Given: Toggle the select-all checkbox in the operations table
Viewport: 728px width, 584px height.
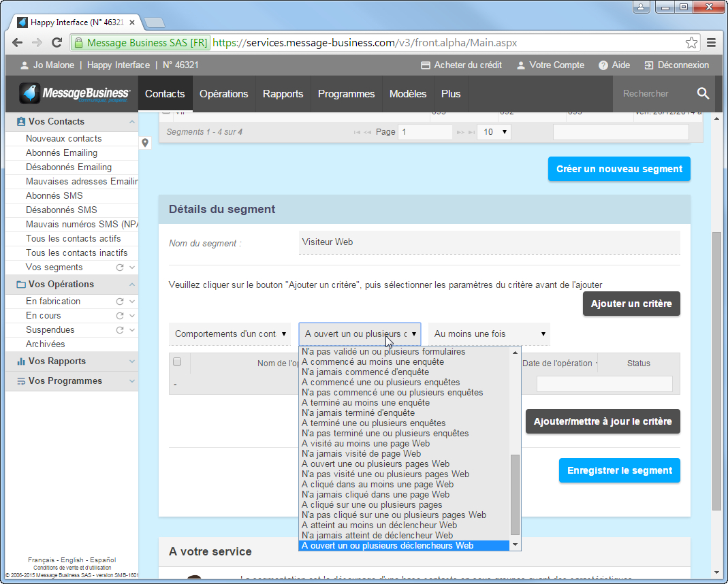Looking at the screenshot, I should coord(176,362).
